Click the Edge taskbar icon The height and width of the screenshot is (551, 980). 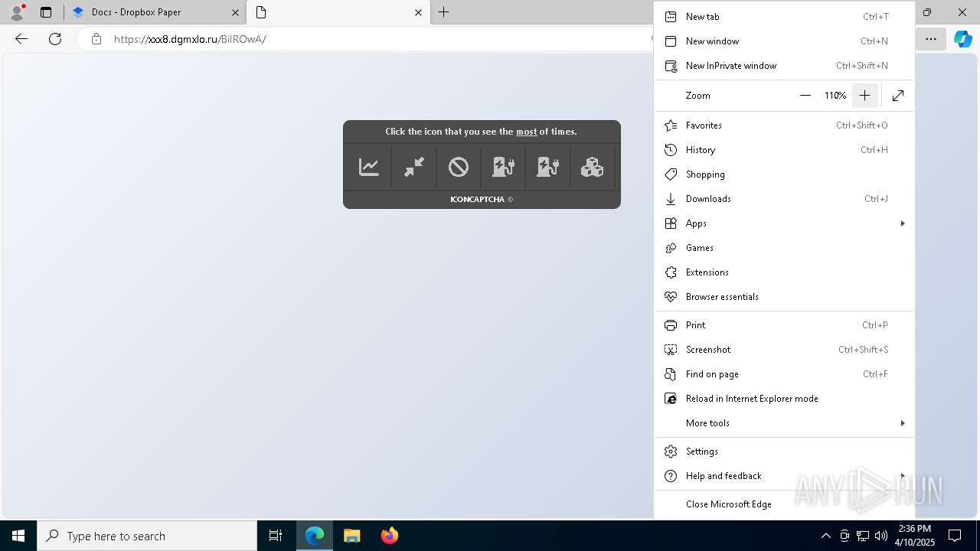315,536
